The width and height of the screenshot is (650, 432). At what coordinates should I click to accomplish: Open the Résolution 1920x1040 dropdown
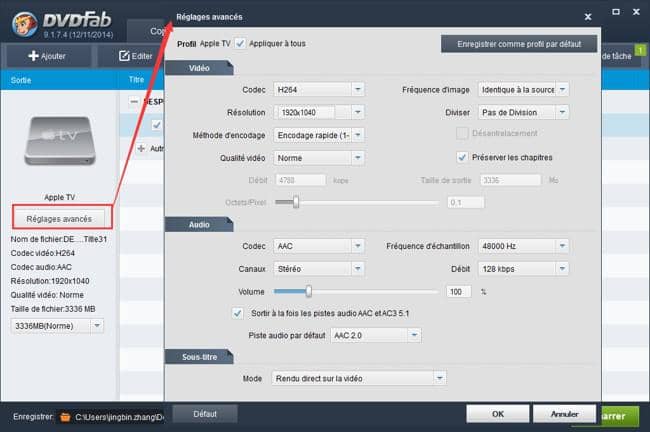(x=358, y=112)
